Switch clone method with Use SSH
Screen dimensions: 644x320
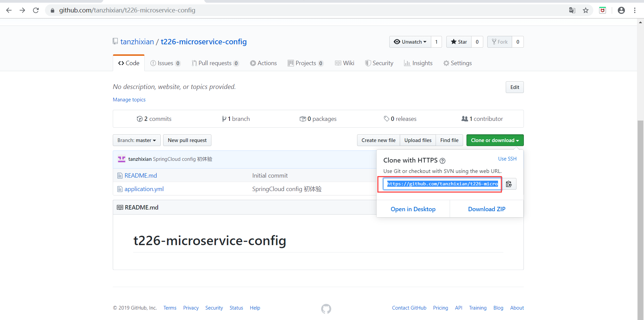(507, 159)
